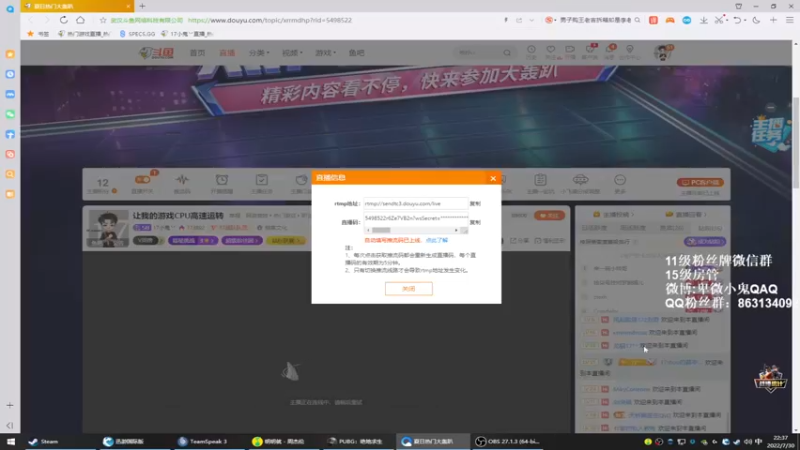Bookmark page with the star icon

click(x=103, y=20)
